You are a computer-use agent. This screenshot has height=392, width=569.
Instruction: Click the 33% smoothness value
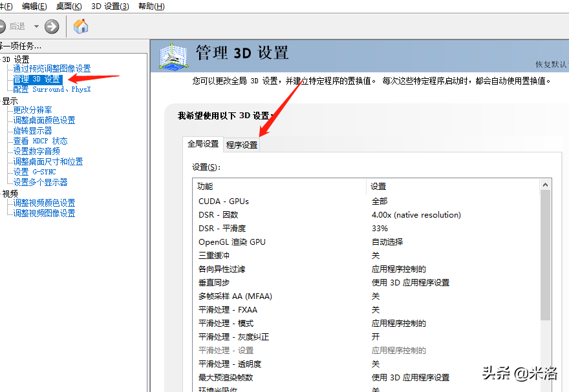tap(380, 228)
